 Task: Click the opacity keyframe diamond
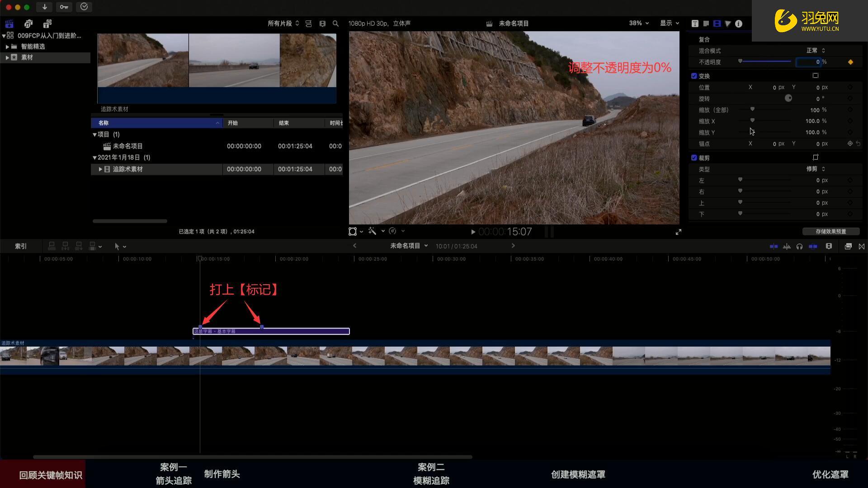850,62
